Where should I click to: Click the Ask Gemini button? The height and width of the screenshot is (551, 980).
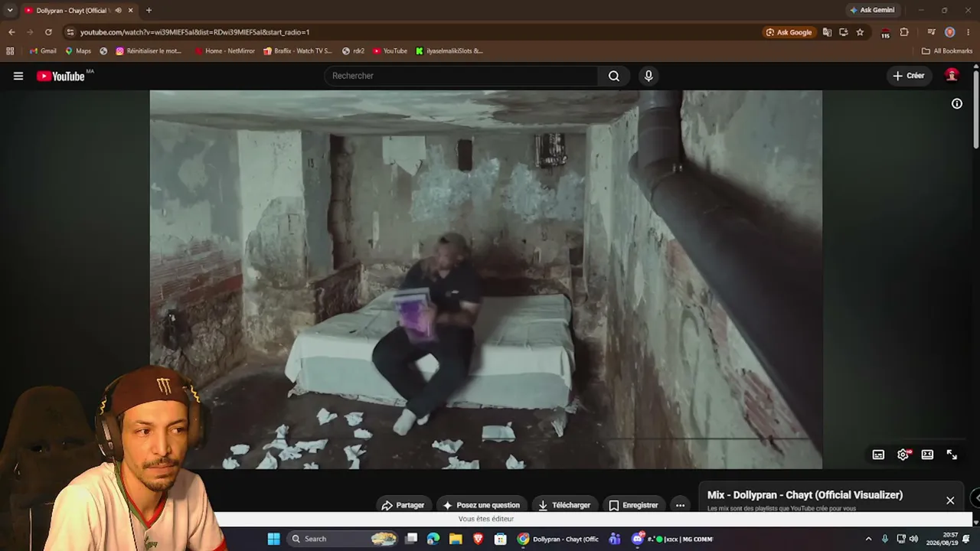tap(872, 11)
